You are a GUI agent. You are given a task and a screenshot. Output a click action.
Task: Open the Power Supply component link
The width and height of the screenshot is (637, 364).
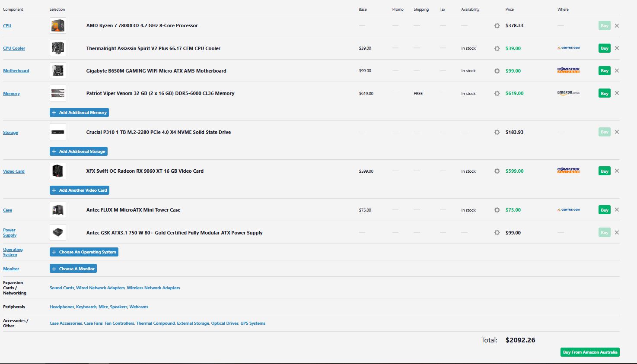[10, 233]
